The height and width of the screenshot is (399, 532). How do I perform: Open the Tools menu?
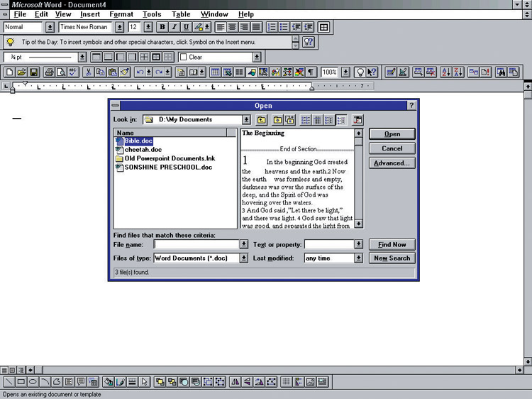click(x=152, y=14)
